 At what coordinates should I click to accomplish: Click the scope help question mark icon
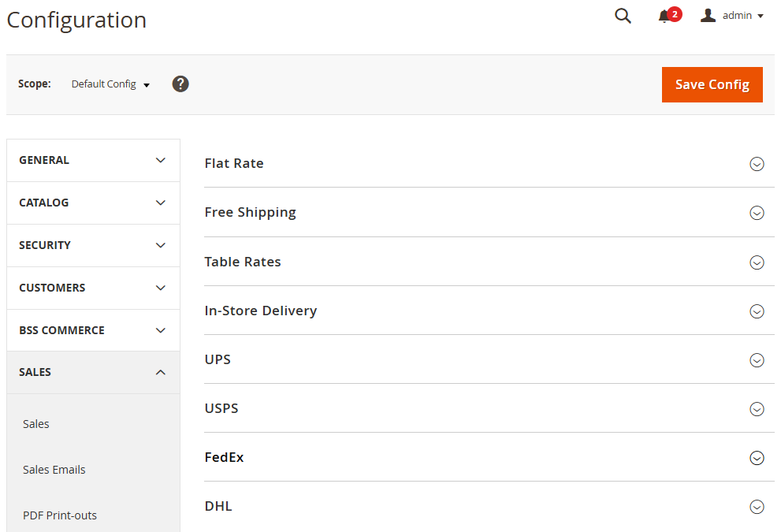pos(180,84)
